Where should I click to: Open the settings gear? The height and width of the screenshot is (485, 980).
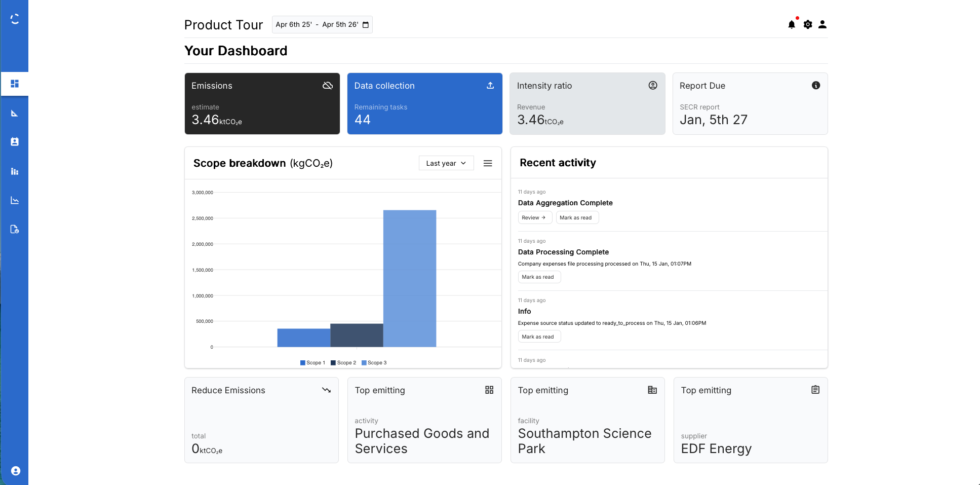coord(807,24)
